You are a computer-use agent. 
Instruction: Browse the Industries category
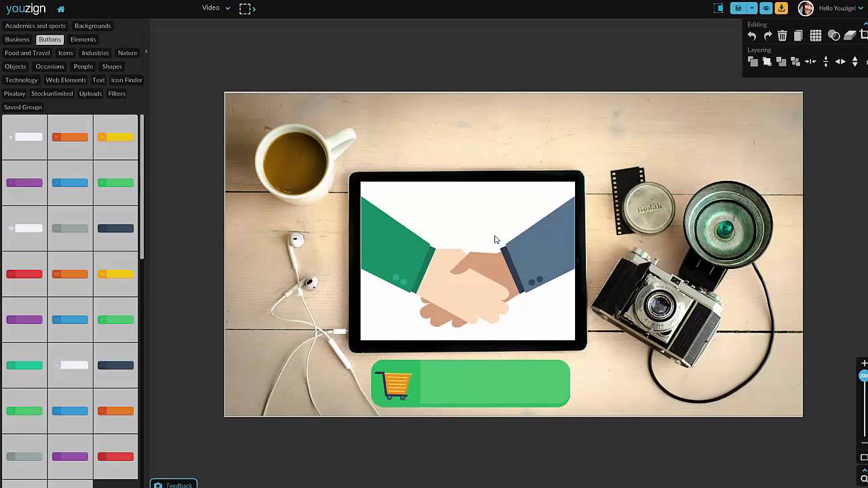(96, 53)
